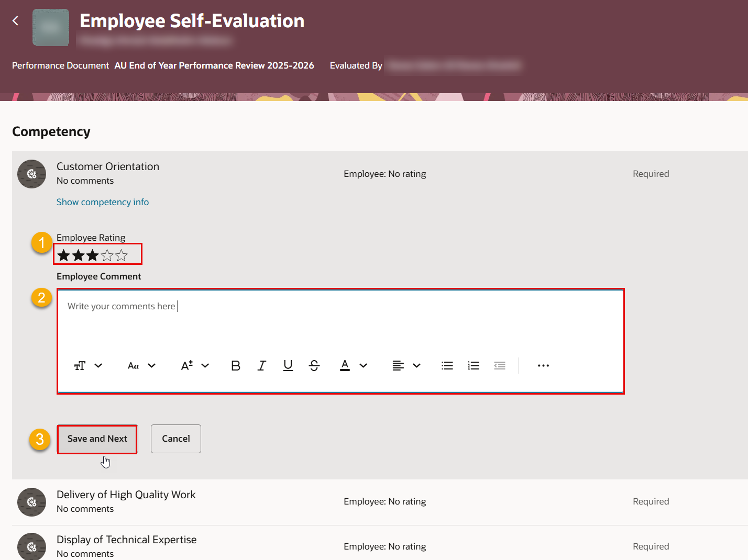Click Employee: No rating for Delivery of High Quality Work
The height and width of the screenshot is (560, 748).
tap(385, 501)
